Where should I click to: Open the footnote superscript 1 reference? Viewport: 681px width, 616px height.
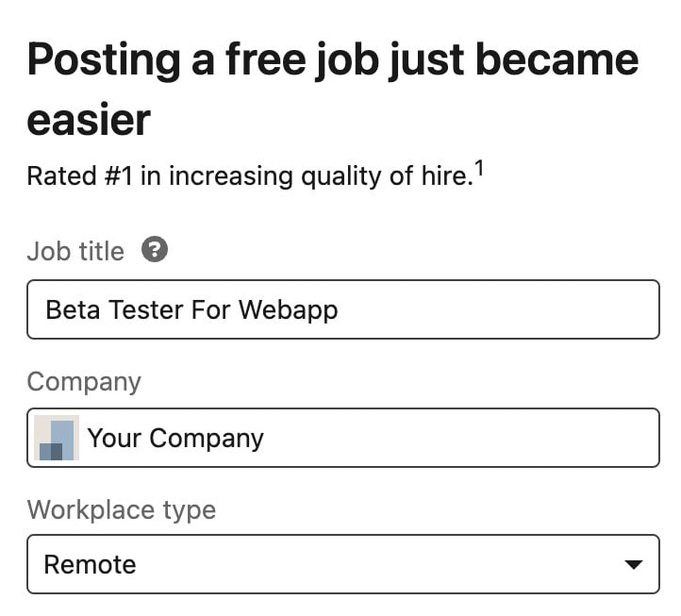click(478, 168)
